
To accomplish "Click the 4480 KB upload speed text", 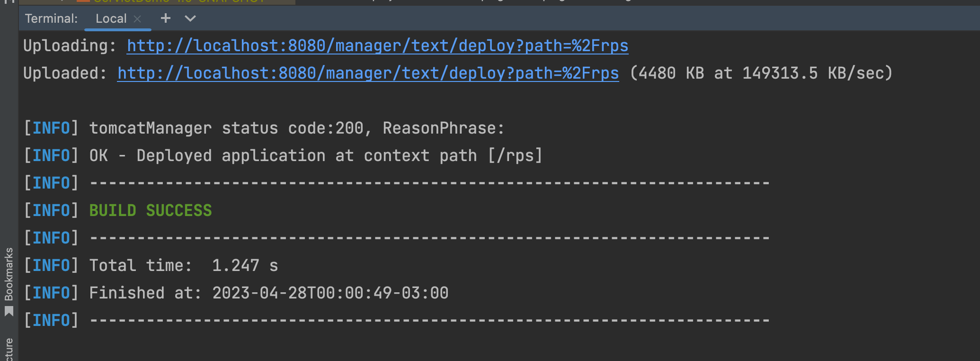I will click(761, 73).
